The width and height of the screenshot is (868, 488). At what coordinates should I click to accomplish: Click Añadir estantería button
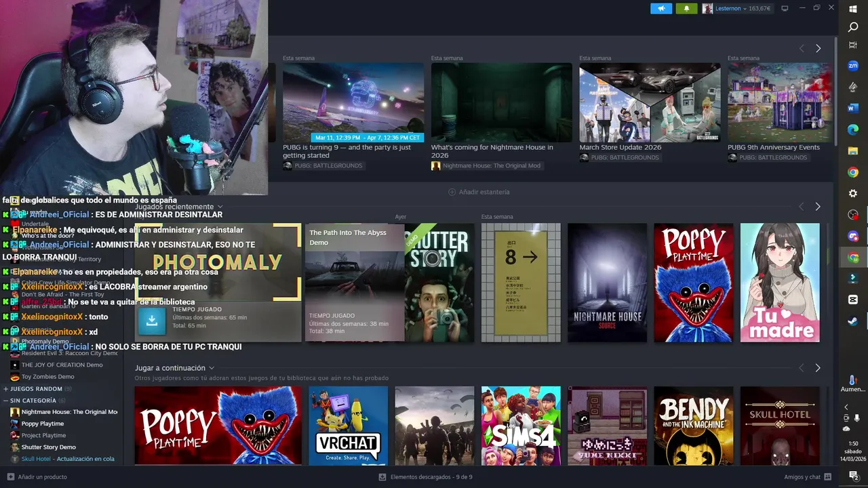(x=479, y=192)
